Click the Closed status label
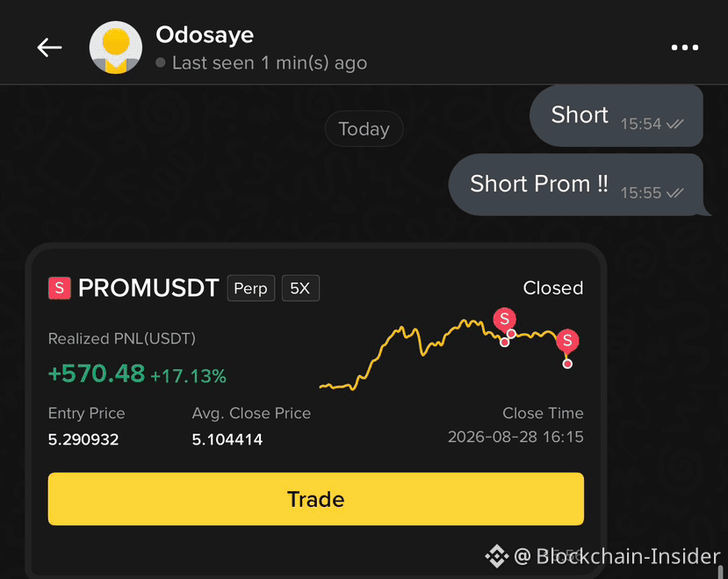 click(553, 288)
